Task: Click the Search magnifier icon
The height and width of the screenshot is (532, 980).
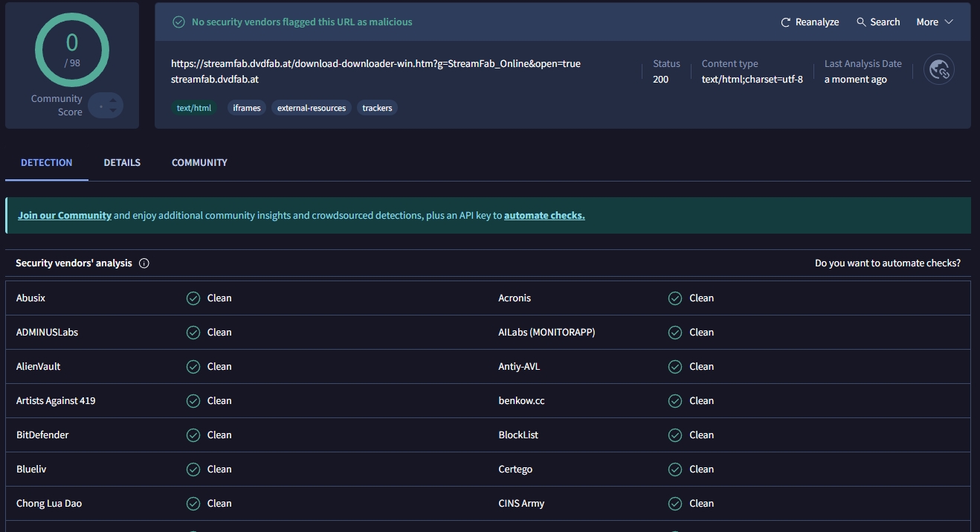Action: pos(861,22)
